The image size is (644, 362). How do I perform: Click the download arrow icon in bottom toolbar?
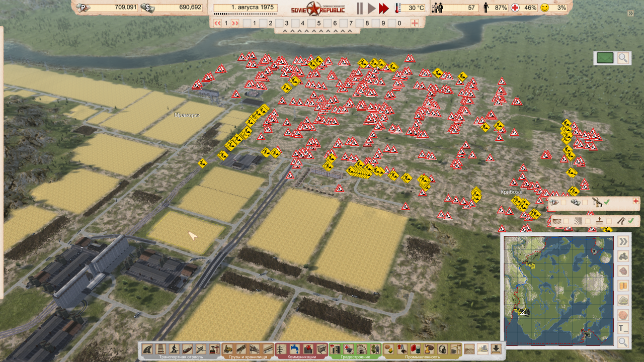[496, 349]
